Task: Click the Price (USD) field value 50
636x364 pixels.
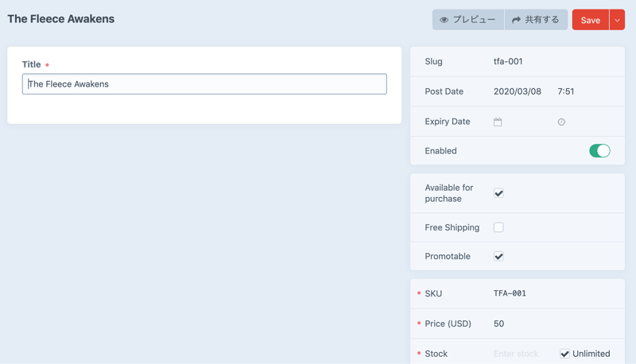Action: tap(499, 323)
